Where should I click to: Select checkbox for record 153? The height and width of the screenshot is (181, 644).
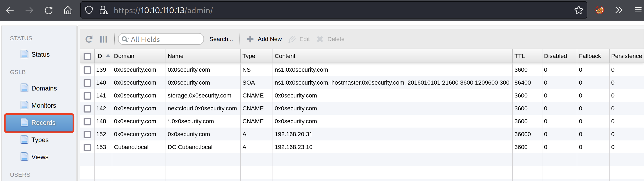pyautogui.click(x=87, y=147)
